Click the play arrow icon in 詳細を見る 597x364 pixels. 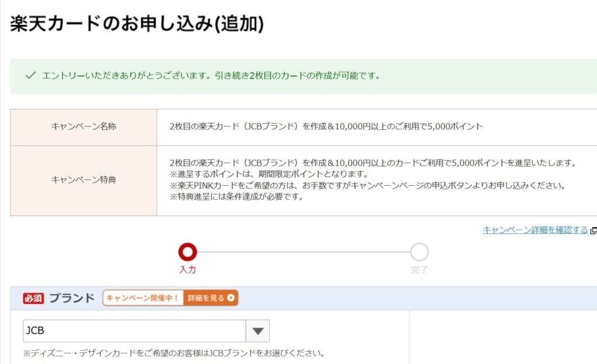click(x=231, y=298)
